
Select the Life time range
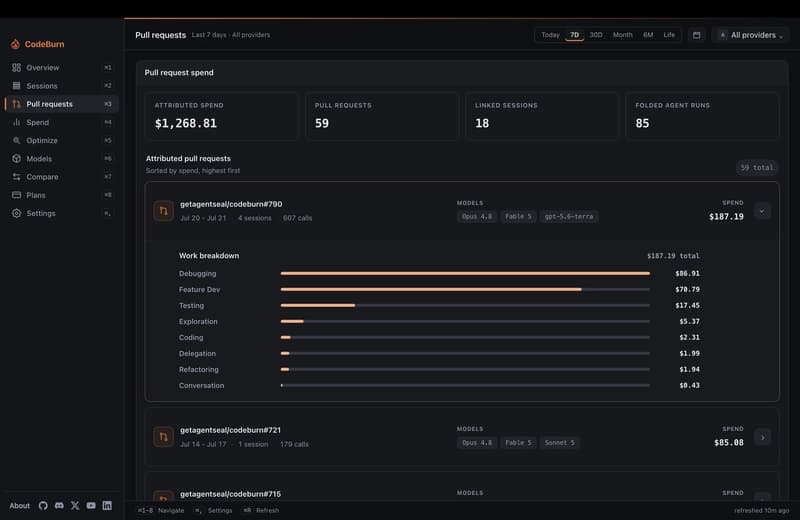(669, 35)
